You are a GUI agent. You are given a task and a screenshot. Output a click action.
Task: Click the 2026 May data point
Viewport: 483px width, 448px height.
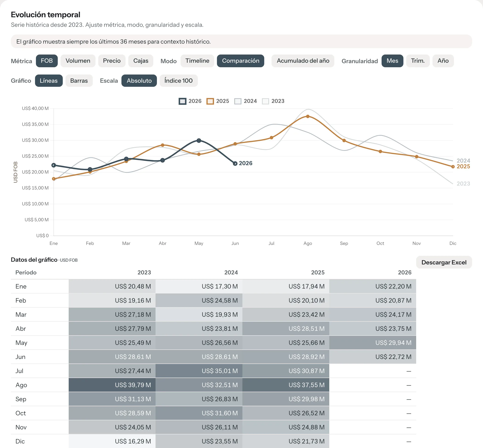tap(199, 141)
